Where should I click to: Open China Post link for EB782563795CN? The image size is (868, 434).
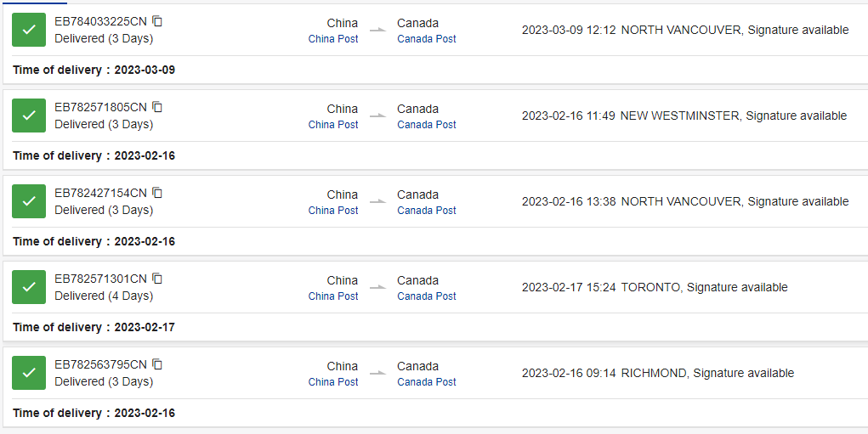[x=333, y=381]
